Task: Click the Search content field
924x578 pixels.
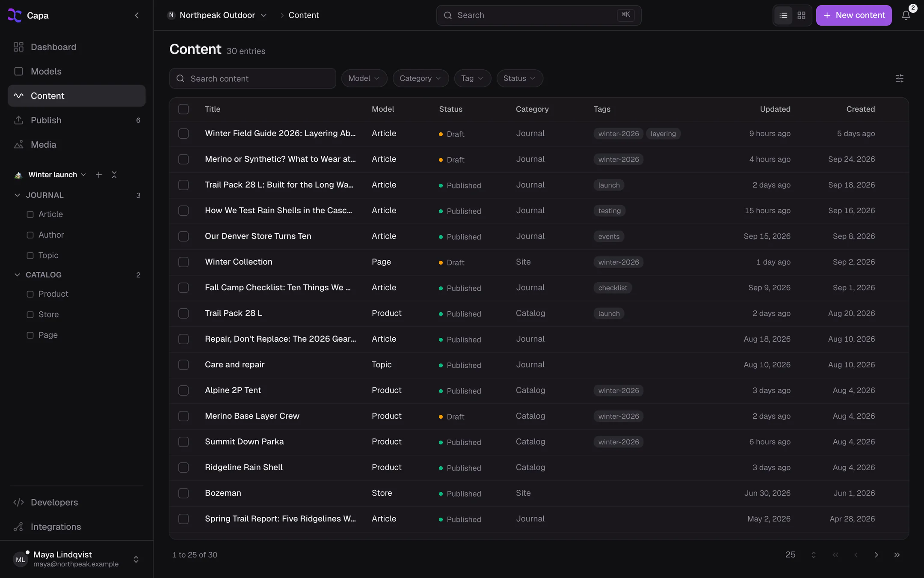Action: [x=252, y=78]
